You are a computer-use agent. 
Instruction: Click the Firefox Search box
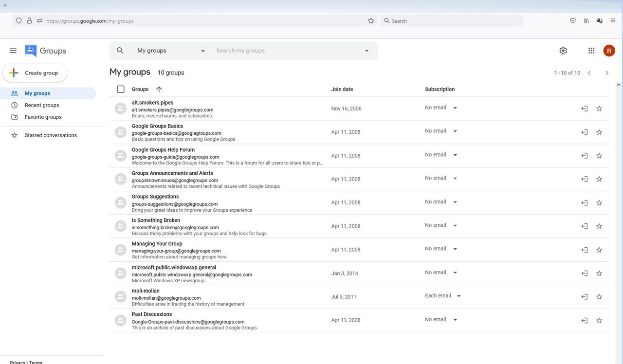coord(451,21)
